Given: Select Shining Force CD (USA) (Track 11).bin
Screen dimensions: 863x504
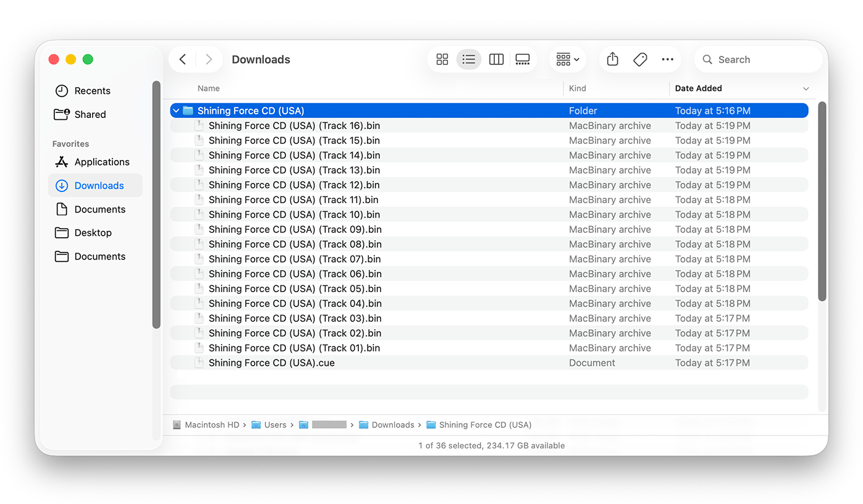Looking at the screenshot, I should [x=489, y=199].
